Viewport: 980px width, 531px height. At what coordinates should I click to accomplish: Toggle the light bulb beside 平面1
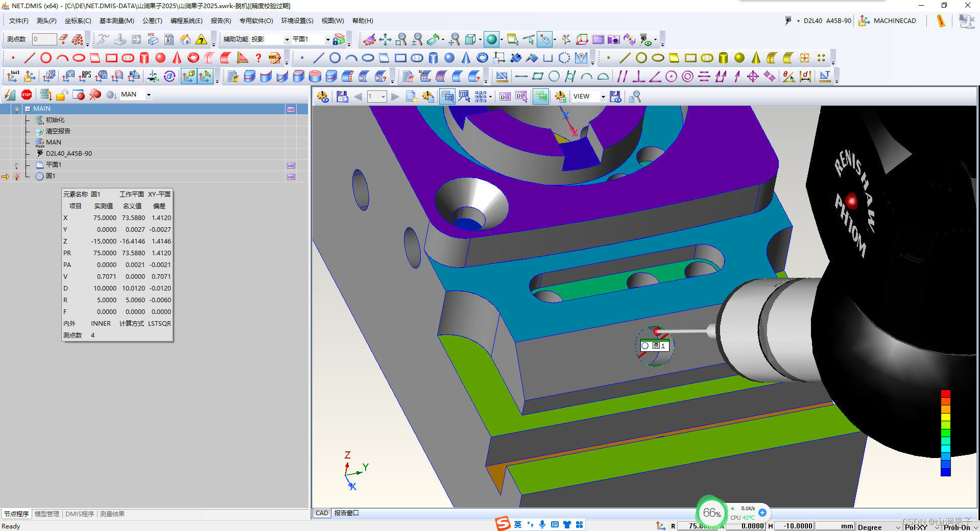[x=16, y=165]
